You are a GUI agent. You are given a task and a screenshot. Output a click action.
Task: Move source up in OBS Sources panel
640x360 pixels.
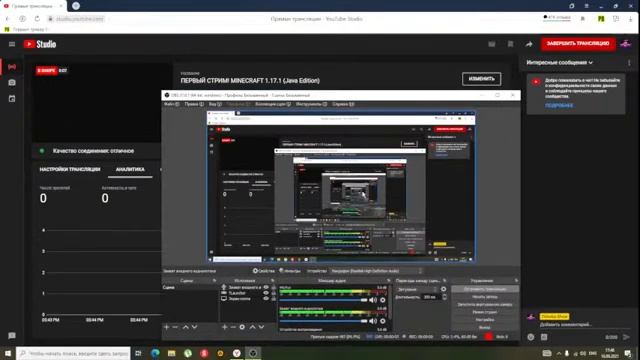[x=252, y=327]
